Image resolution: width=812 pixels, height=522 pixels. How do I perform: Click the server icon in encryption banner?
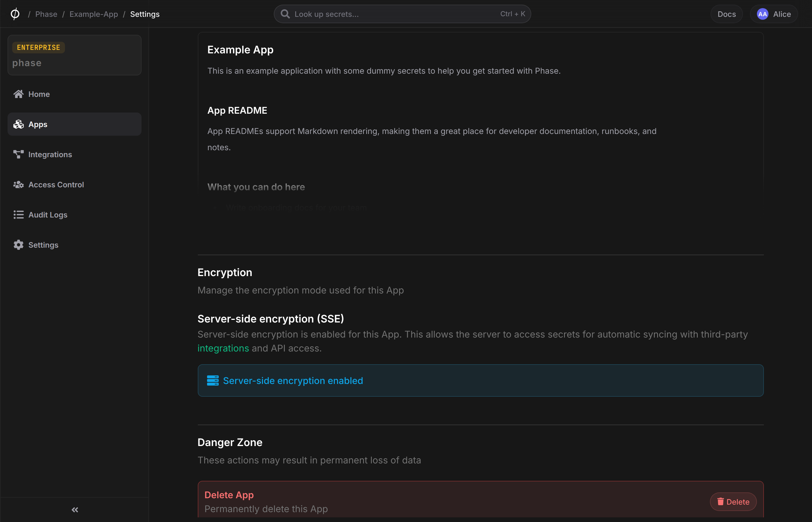(x=213, y=380)
